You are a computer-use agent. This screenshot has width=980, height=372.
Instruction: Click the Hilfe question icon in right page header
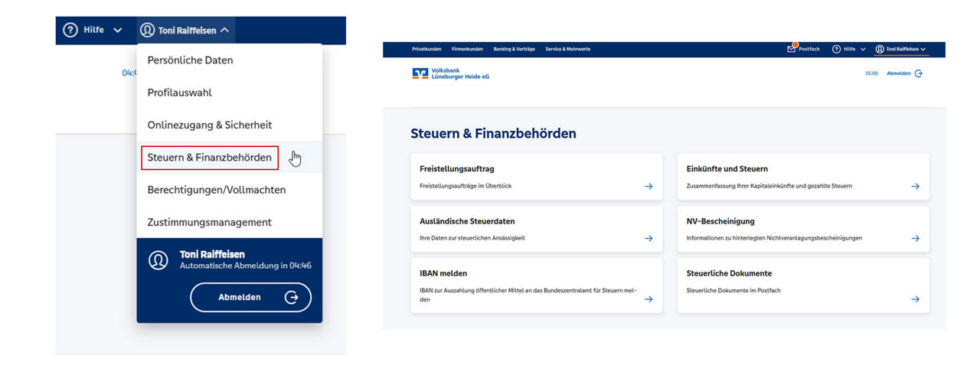pos(837,49)
